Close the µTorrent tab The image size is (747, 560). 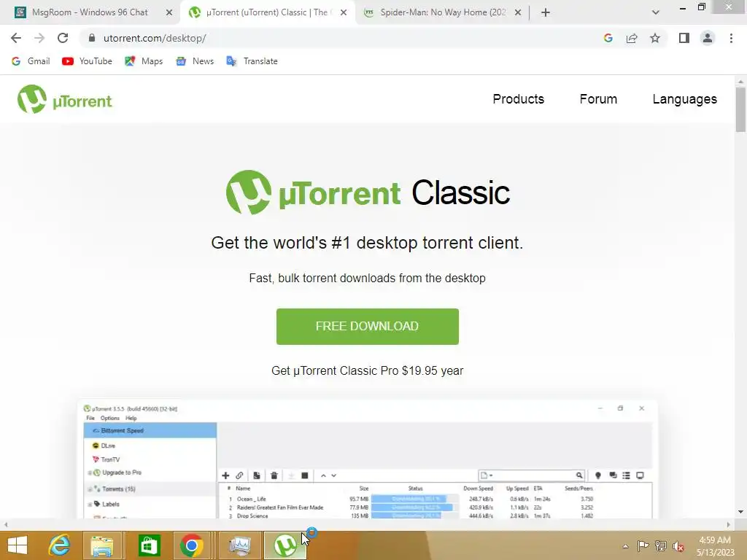(344, 12)
